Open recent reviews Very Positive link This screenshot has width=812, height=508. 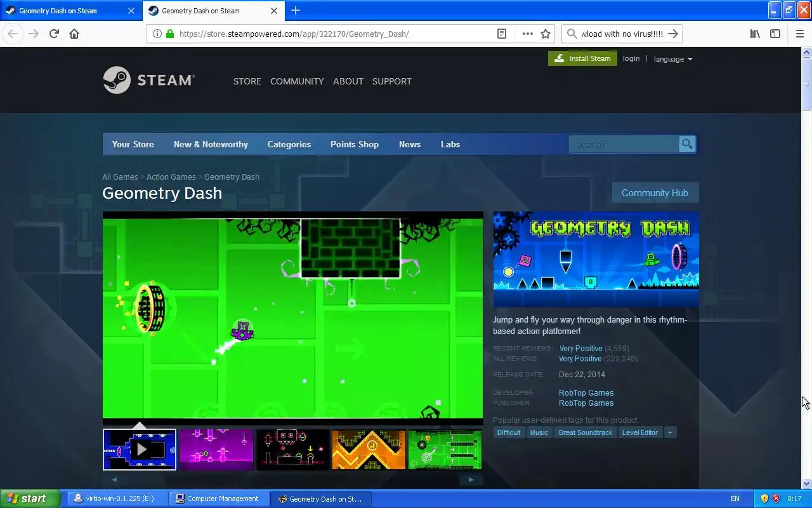[x=581, y=349]
